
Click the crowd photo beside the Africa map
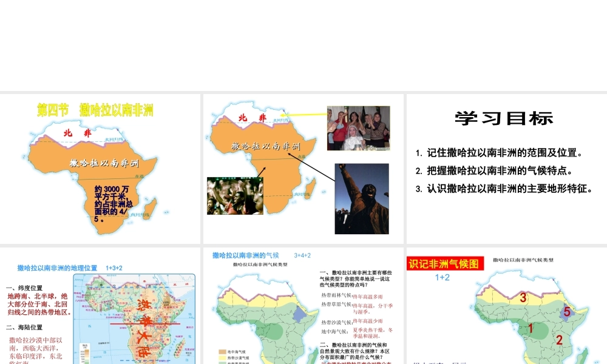click(235, 196)
